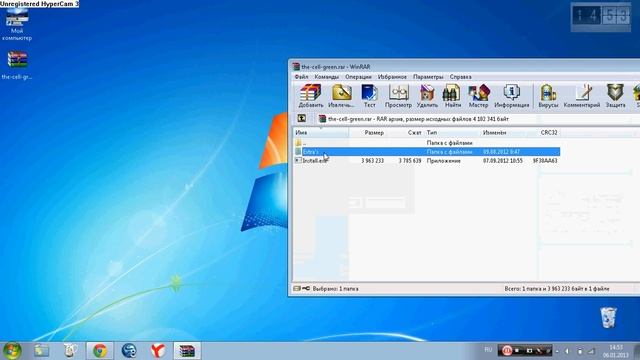Click 'Выбрано: 1 папка' status text
Viewport: 640px width, 360px height.
click(x=336, y=289)
